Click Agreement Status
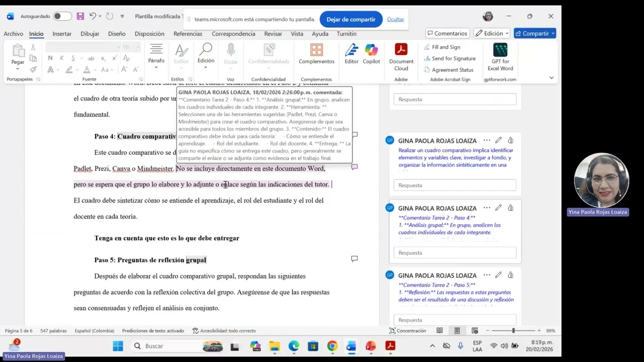The width and height of the screenshot is (644, 362). [448, 70]
